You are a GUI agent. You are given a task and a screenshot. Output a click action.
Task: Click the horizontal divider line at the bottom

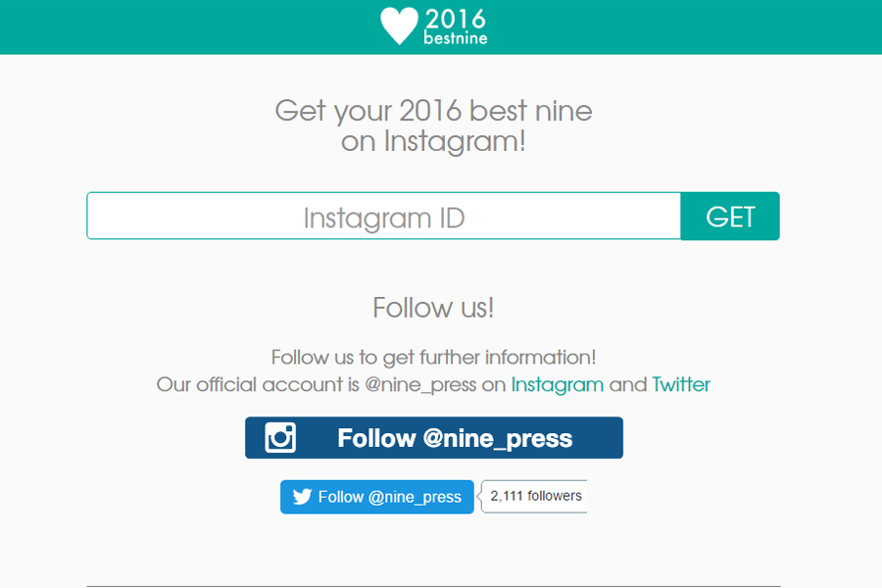point(433,586)
